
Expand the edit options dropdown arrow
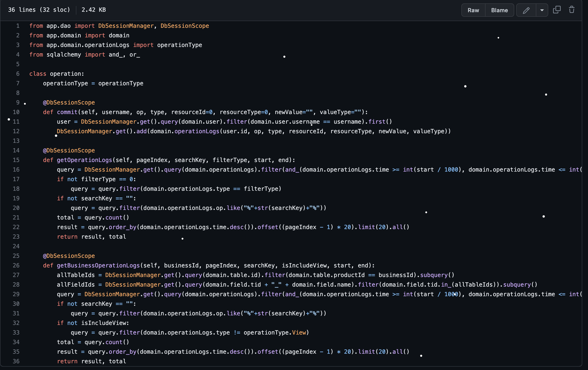(x=542, y=10)
